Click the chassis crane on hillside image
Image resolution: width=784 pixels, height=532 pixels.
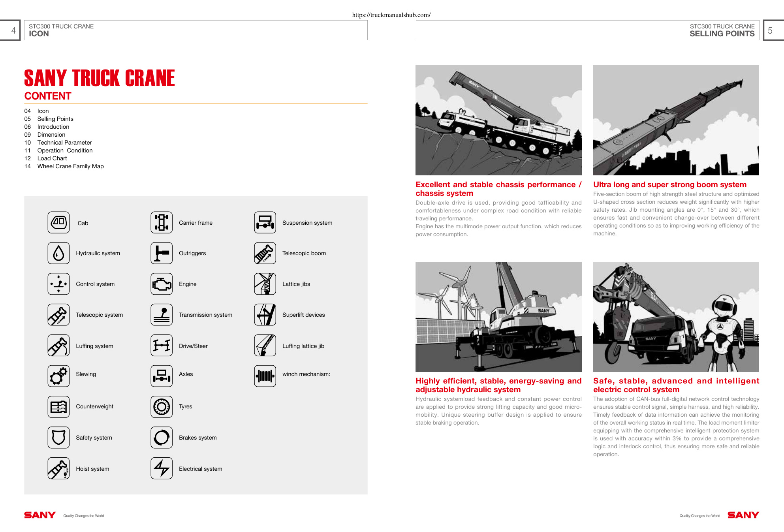pyautogui.click(x=498, y=120)
